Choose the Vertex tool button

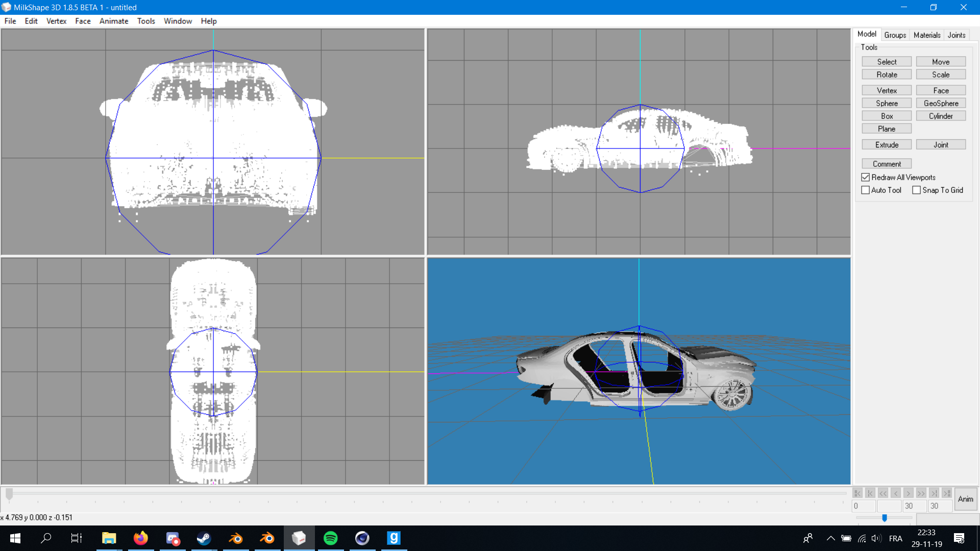[x=887, y=90]
